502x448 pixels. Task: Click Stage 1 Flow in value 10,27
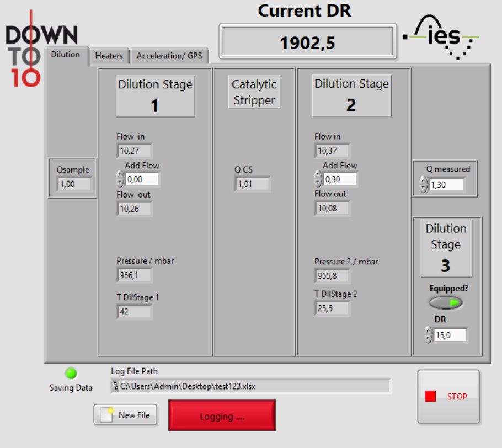coord(134,151)
